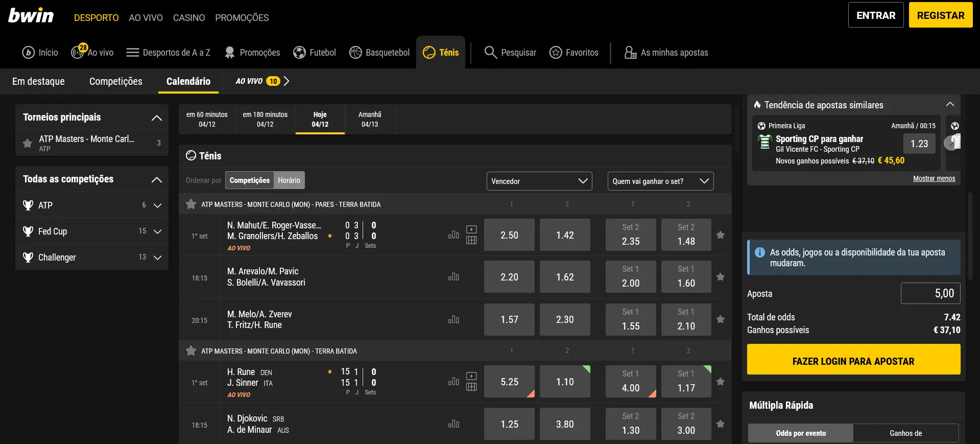Sort events by Horário
The height and width of the screenshot is (444, 980).
289,180
